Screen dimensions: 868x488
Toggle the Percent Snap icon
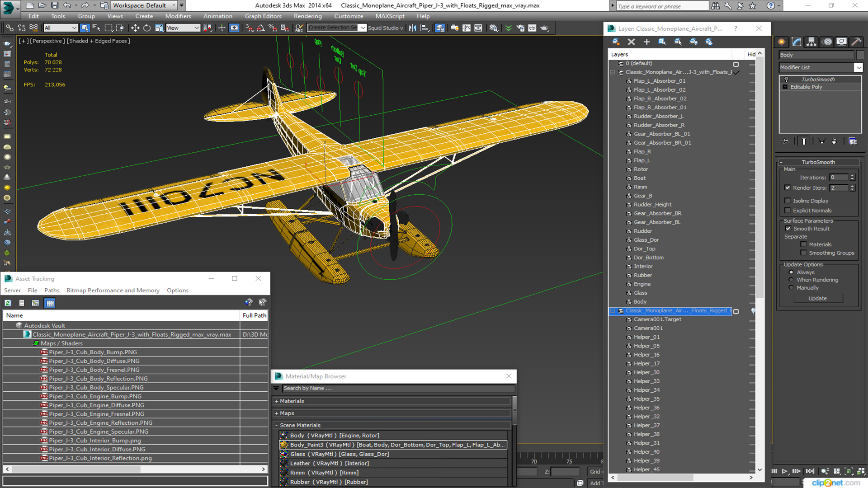pos(273,28)
